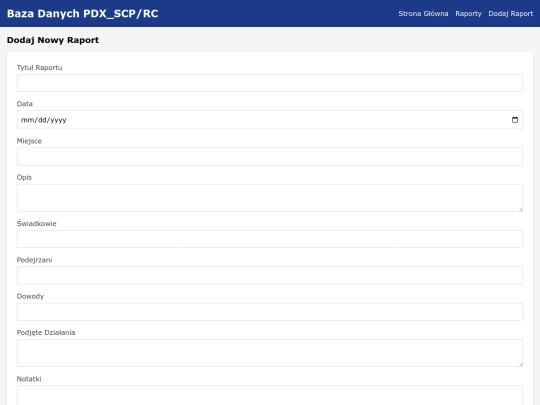This screenshot has width=540, height=405.
Task: Focus the Świadkowie input field
Action: [x=270, y=239]
